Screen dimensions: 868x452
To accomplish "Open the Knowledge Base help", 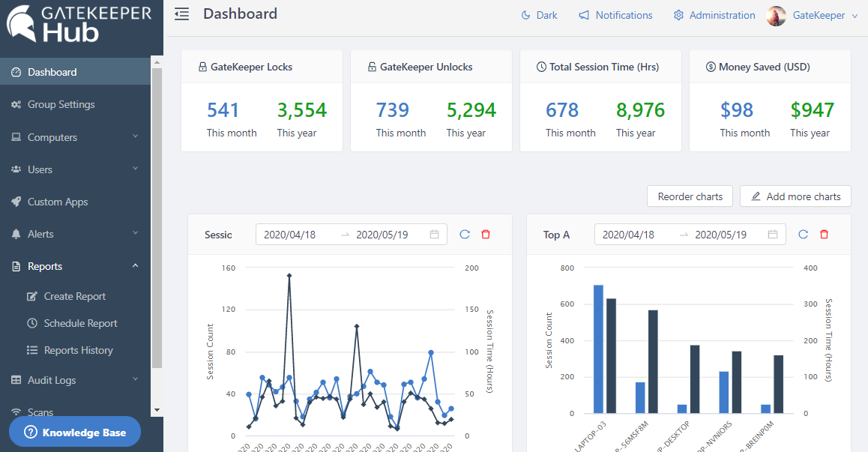I will tap(75, 433).
